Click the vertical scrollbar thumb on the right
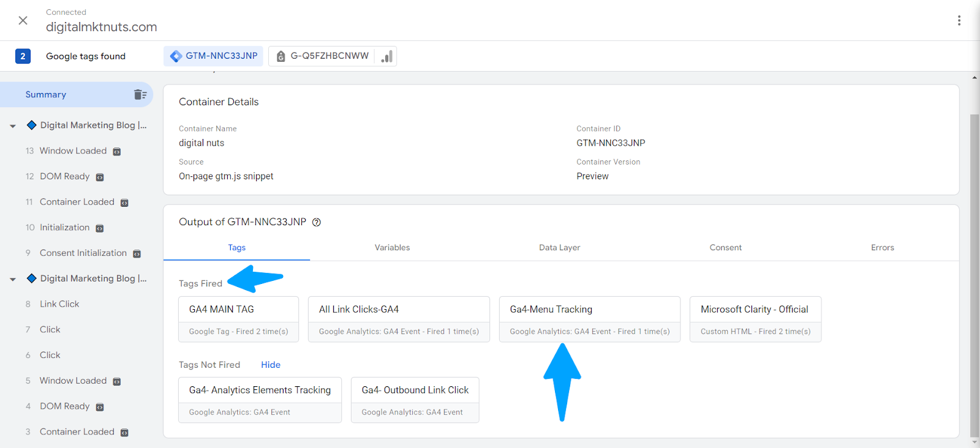Viewport: 980px width, 448px height. click(x=974, y=275)
